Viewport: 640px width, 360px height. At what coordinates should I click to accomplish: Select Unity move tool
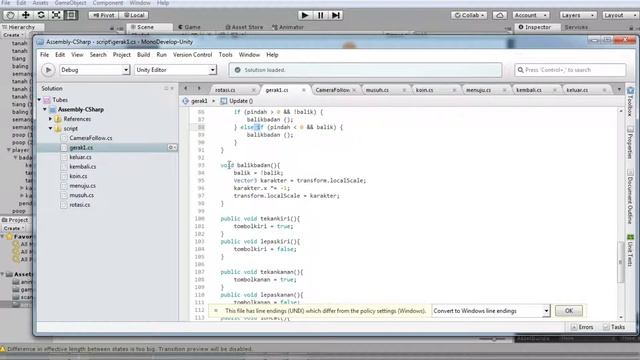pos(25,15)
